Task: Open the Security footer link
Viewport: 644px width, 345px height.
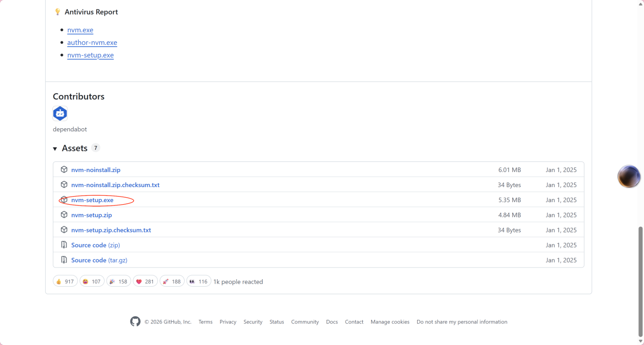Action: pos(253,322)
